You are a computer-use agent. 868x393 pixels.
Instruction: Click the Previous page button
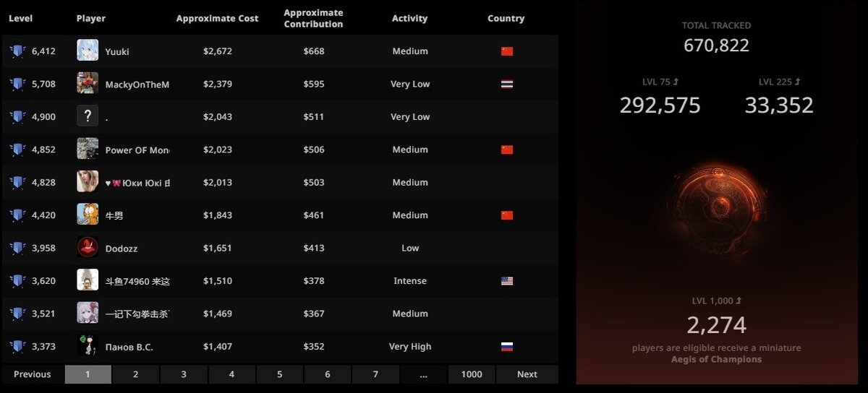click(33, 374)
